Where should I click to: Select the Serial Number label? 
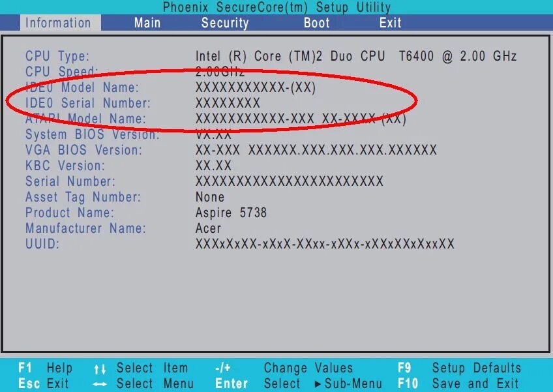(x=70, y=181)
